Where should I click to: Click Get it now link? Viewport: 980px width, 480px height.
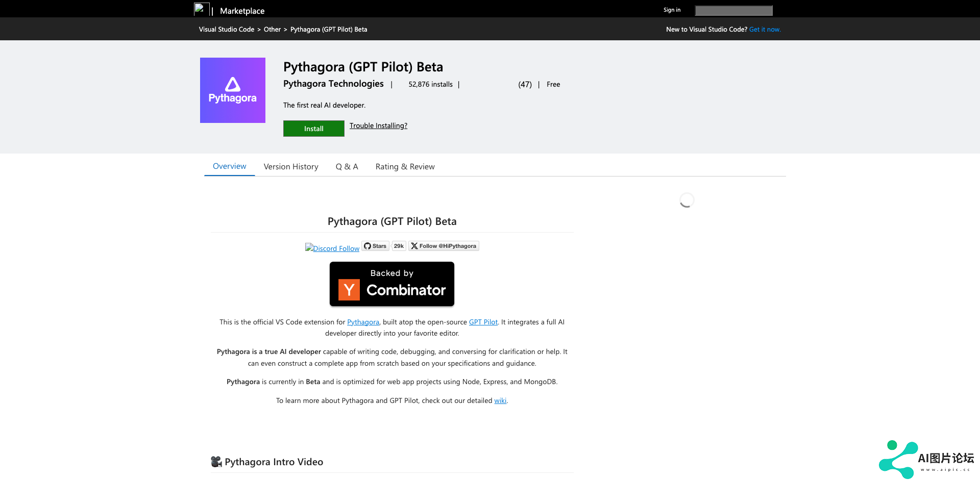pos(765,30)
